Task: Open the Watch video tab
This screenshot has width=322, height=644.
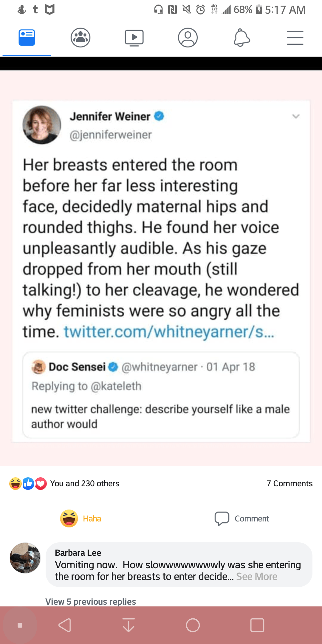Action: [134, 38]
